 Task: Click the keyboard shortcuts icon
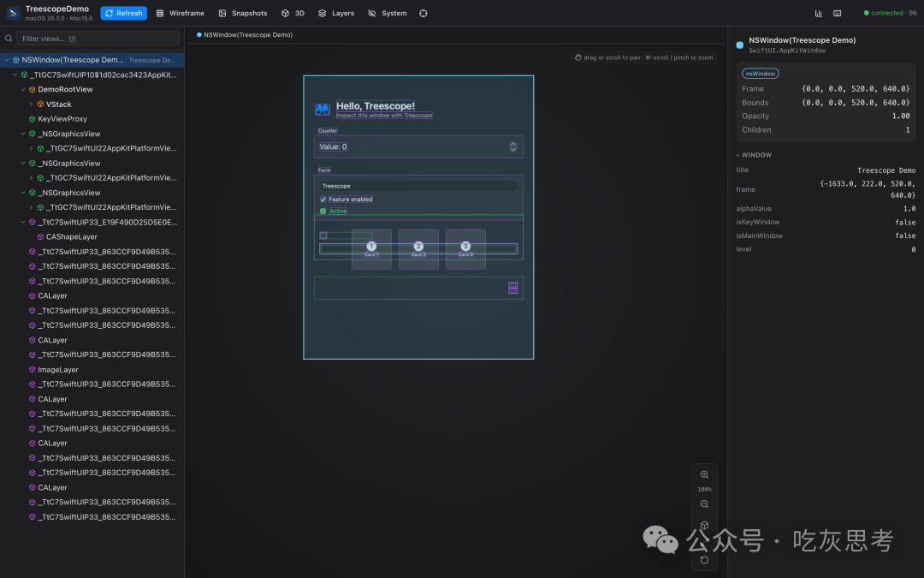(x=838, y=13)
